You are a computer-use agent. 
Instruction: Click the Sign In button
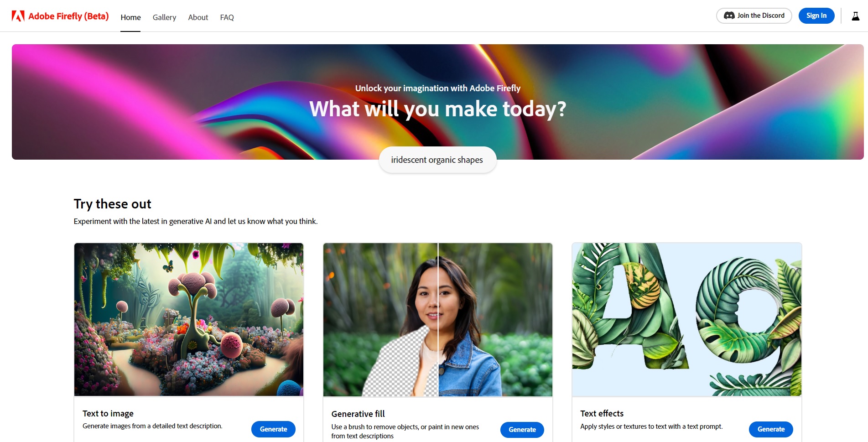(816, 16)
